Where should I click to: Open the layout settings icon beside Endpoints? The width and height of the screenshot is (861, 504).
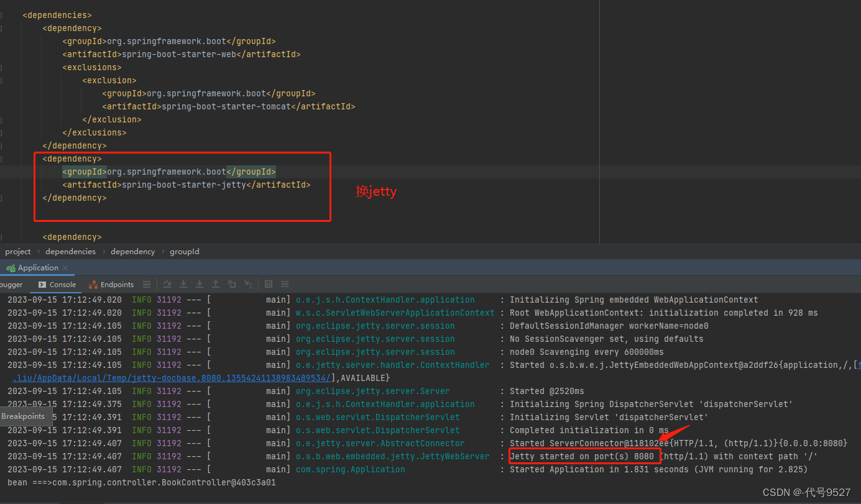(147, 284)
